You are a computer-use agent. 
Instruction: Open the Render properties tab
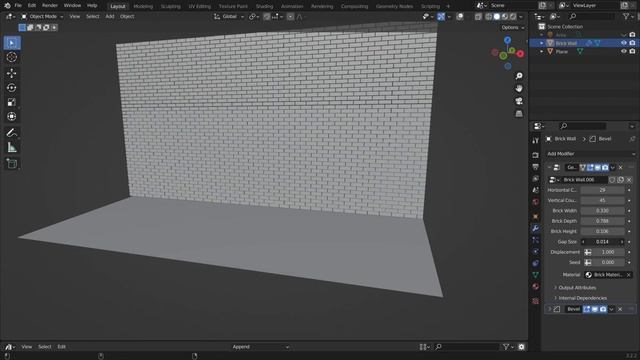(x=535, y=155)
